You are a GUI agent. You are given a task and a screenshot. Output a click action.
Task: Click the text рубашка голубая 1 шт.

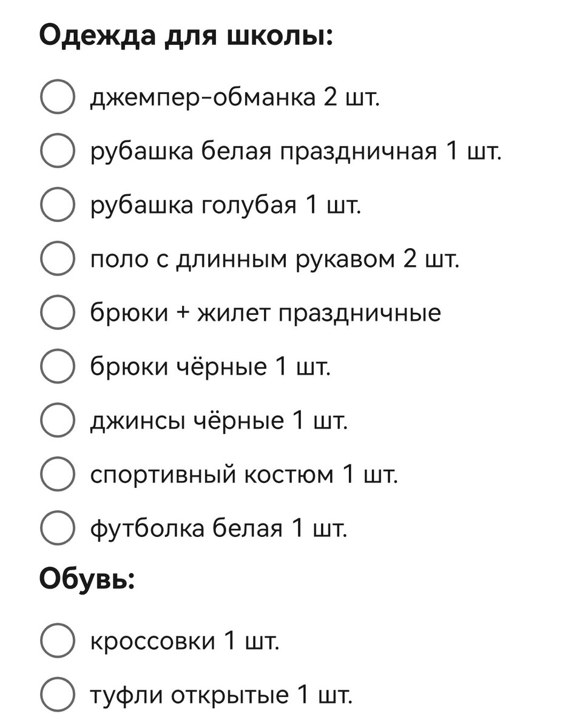click(226, 205)
